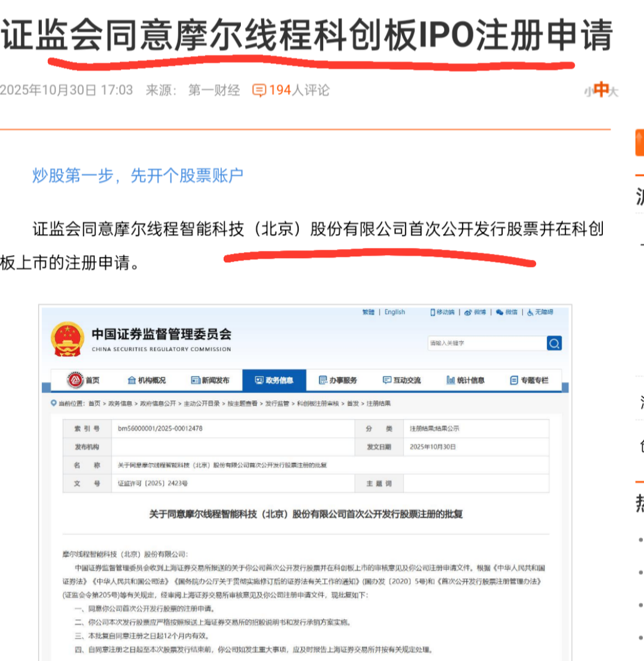Open the WeChat (微信) icon link

coord(506,312)
